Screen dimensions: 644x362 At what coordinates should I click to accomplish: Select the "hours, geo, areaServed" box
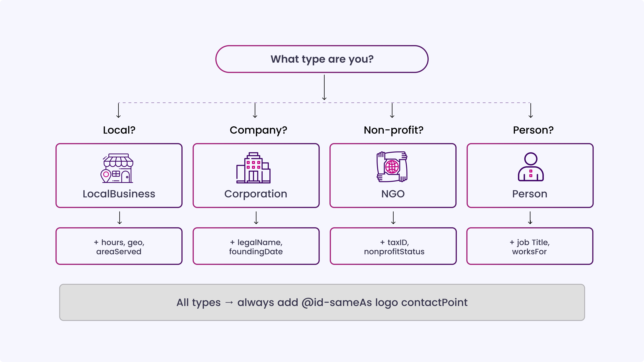click(119, 246)
